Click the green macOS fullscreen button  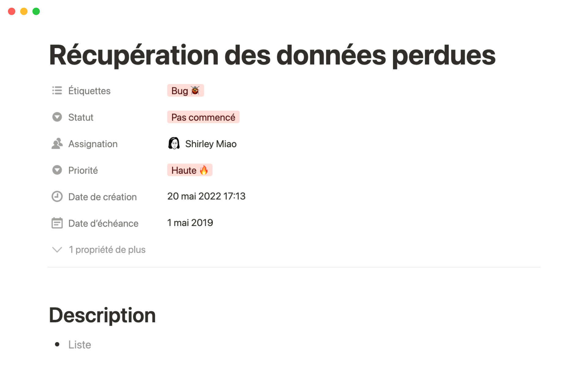(x=36, y=11)
